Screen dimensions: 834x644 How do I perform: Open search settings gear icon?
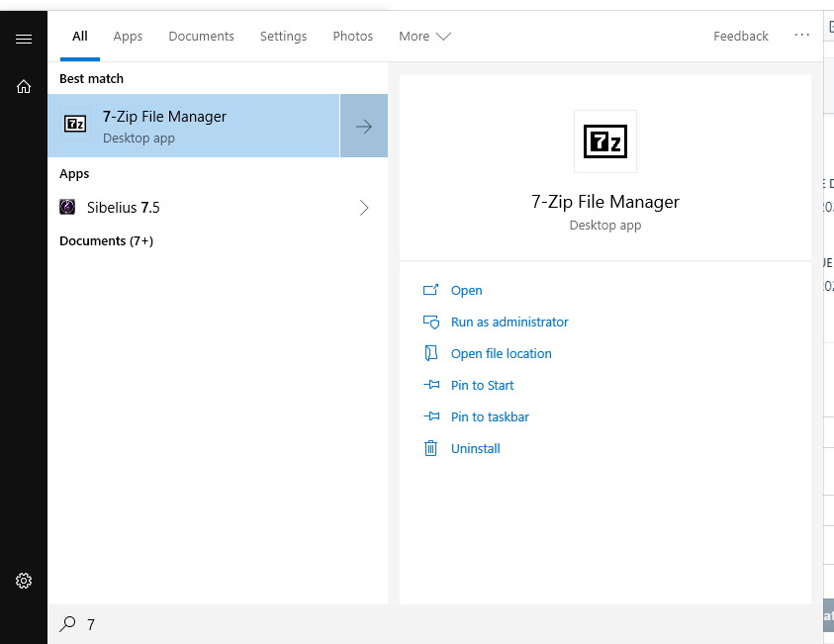pyautogui.click(x=24, y=580)
